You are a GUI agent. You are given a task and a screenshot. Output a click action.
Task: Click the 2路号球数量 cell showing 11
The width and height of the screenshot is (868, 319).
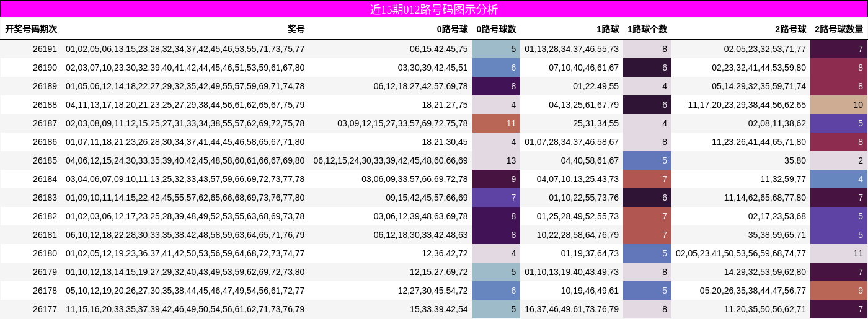pyautogui.click(x=839, y=253)
